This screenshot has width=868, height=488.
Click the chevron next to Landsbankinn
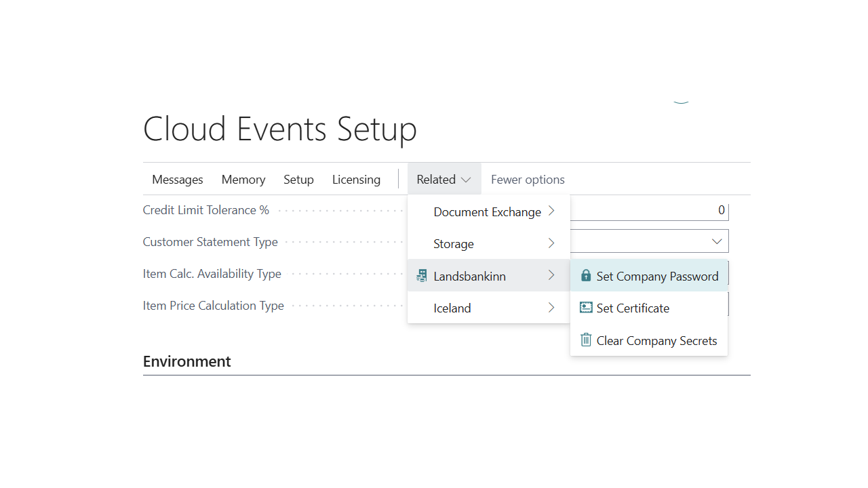click(x=551, y=275)
